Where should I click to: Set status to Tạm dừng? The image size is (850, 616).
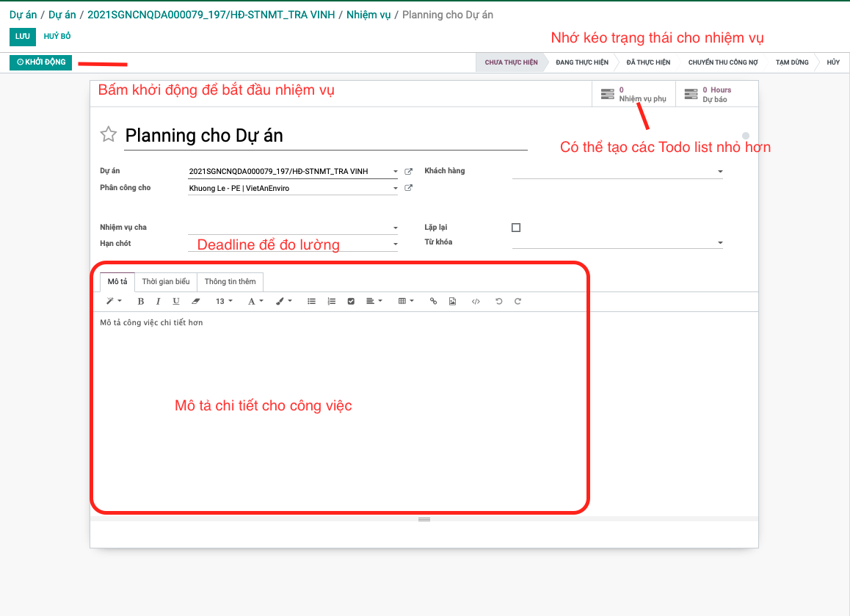click(x=791, y=62)
